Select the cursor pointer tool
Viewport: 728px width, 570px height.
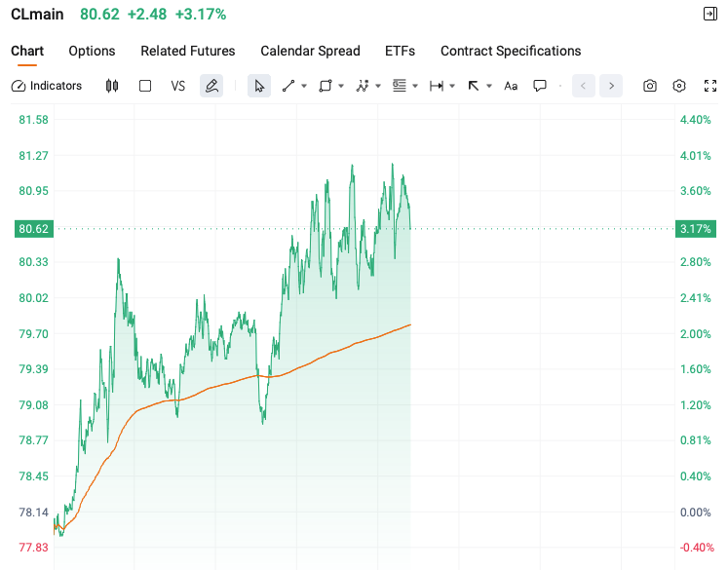coord(259,86)
